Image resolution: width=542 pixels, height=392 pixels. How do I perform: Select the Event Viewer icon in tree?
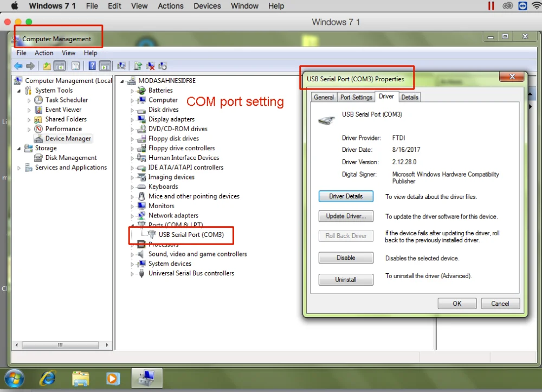click(38, 110)
